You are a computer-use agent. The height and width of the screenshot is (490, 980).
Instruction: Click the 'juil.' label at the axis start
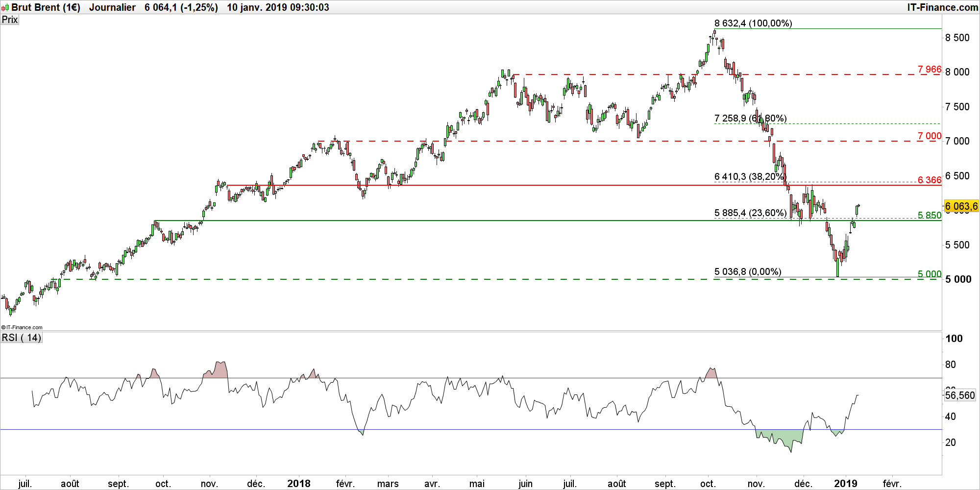pyautogui.click(x=25, y=484)
